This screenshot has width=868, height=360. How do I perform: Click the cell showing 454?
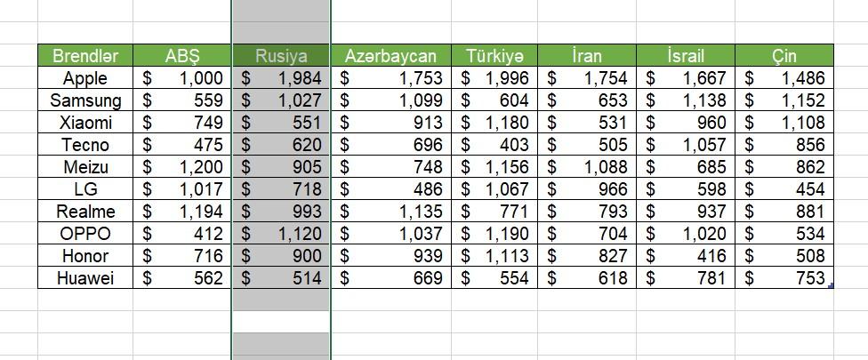(x=784, y=188)
